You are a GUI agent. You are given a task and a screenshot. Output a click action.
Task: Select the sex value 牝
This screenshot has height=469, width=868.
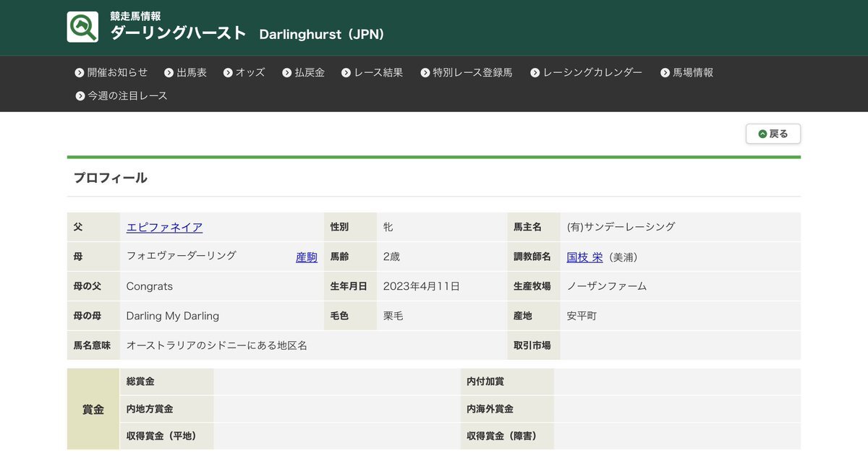click(x=388, y=227)
